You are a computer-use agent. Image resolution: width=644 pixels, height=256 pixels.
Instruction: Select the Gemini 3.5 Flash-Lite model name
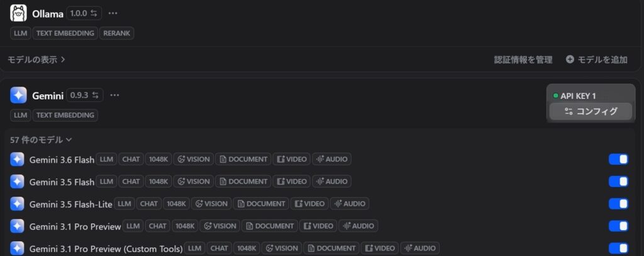(70, 204)
